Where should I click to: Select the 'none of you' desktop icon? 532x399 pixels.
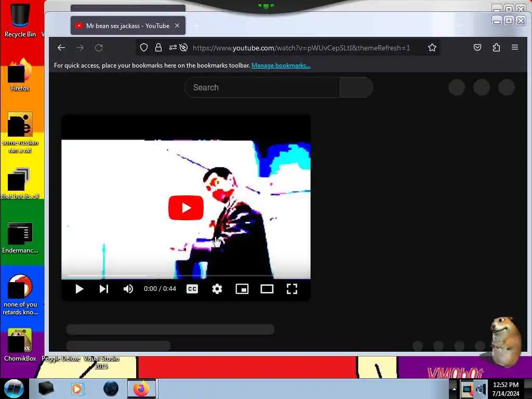20,295
